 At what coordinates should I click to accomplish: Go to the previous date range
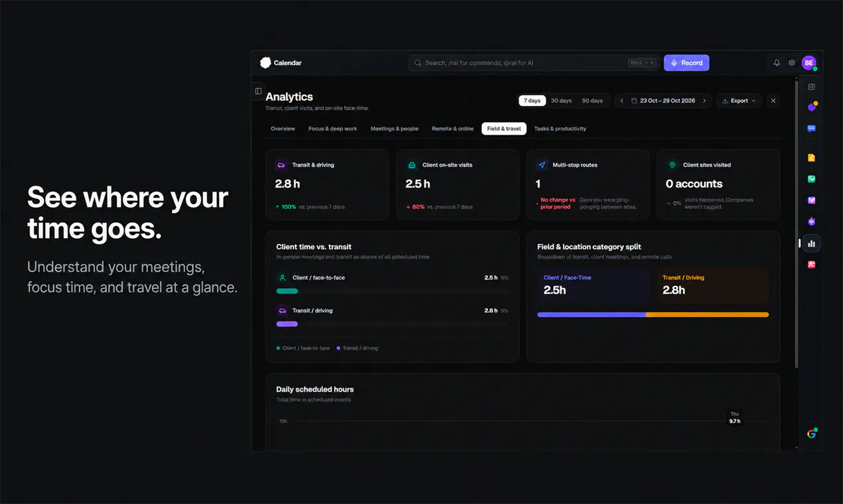622,101
